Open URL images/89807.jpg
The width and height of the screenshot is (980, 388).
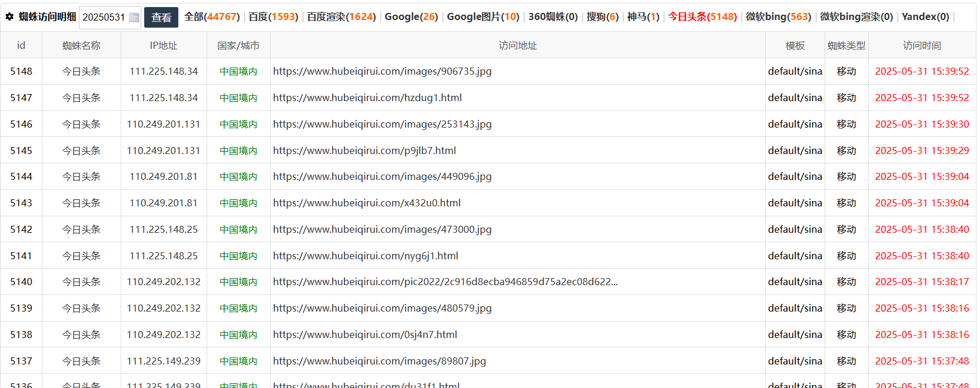380,361
